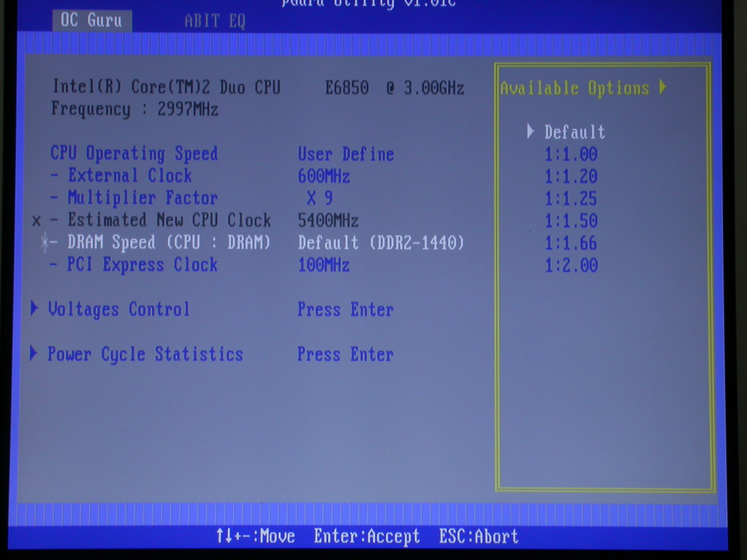
Task: Click the Intel Core 2 Duo E6850 text
Action: [x=259, y=87]
